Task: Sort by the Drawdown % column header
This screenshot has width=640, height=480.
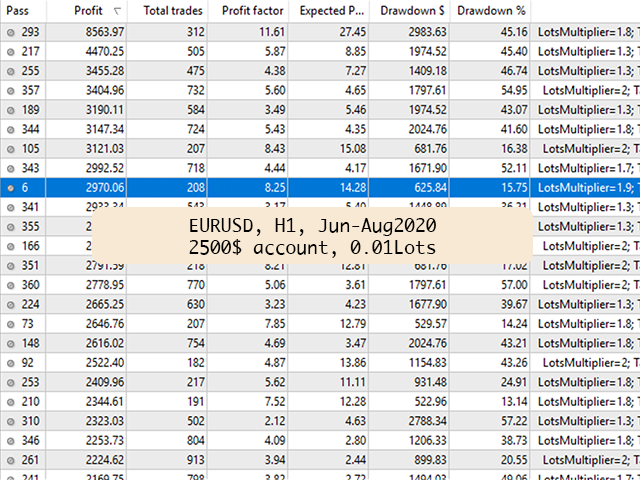Action: 490,11
